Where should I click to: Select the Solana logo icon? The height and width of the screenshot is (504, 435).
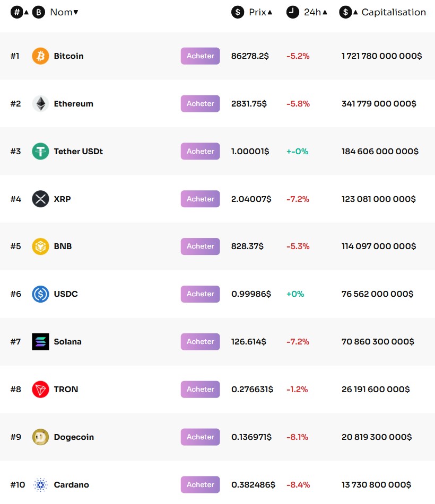coord(40,341)
